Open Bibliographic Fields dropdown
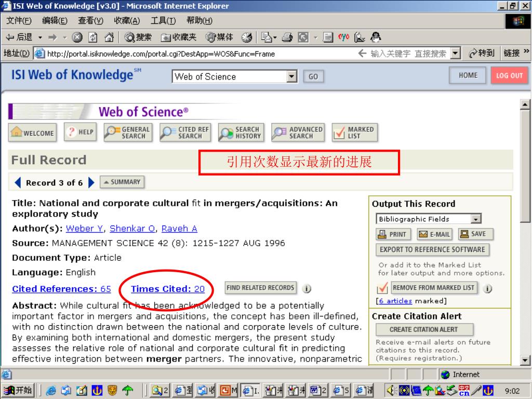Screen dimensions: 532x399 click(x=429, y=219)
